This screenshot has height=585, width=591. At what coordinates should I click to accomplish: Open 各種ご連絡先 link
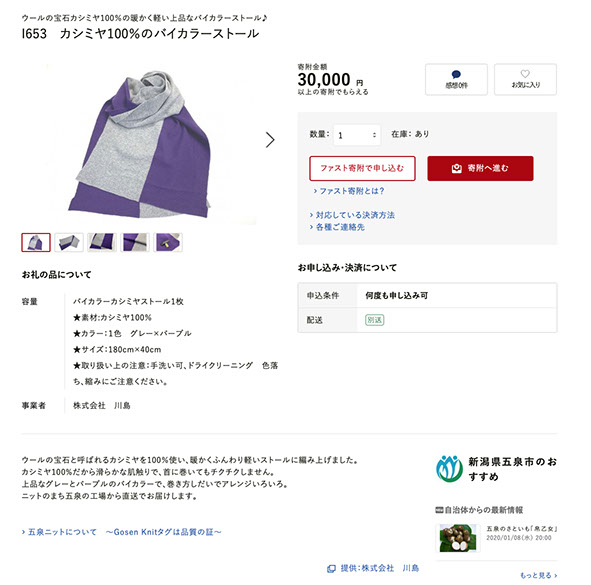(x=337, y=227)
